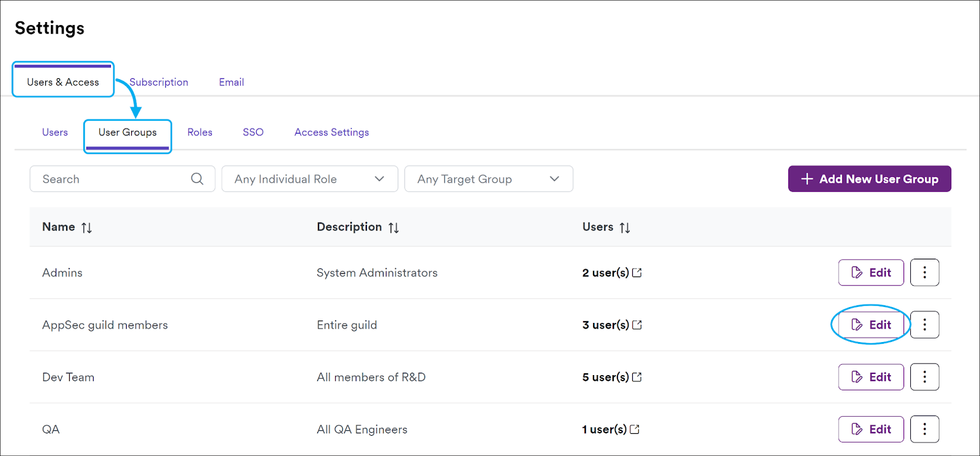Viewport: 980px width, 456px height.
Task: Click Add New User Group button
Action: pyautogui.click(x=869, y=179)
